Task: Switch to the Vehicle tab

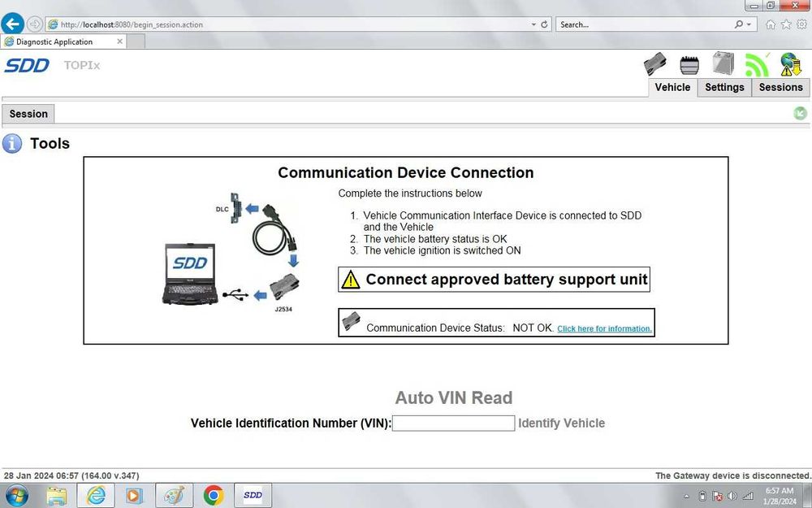Action: coord(672,87)
